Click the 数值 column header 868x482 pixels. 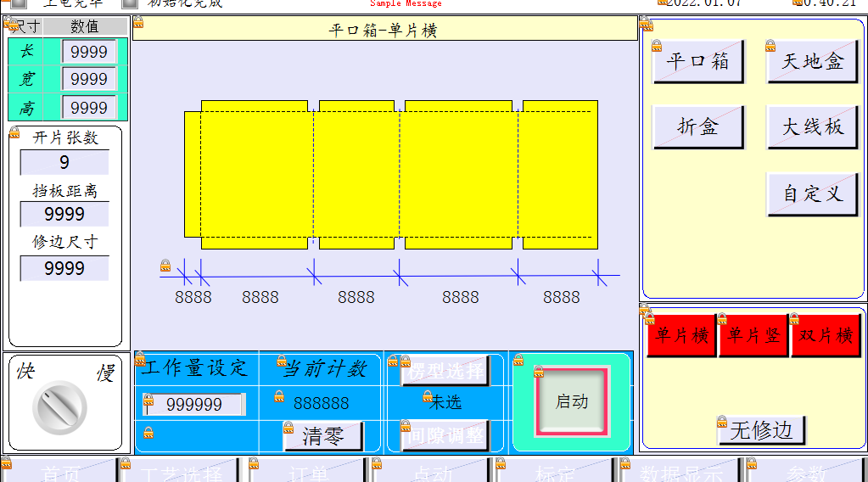pos(85,26)
